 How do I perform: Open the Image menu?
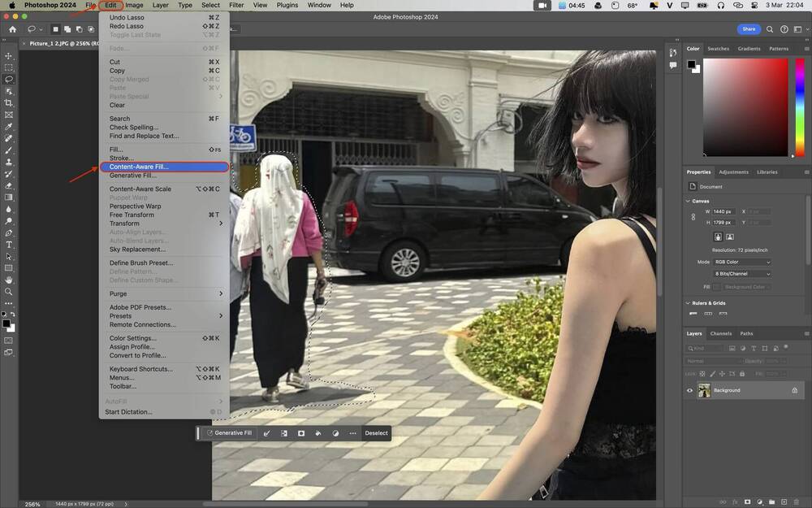[x=134, y=5]
